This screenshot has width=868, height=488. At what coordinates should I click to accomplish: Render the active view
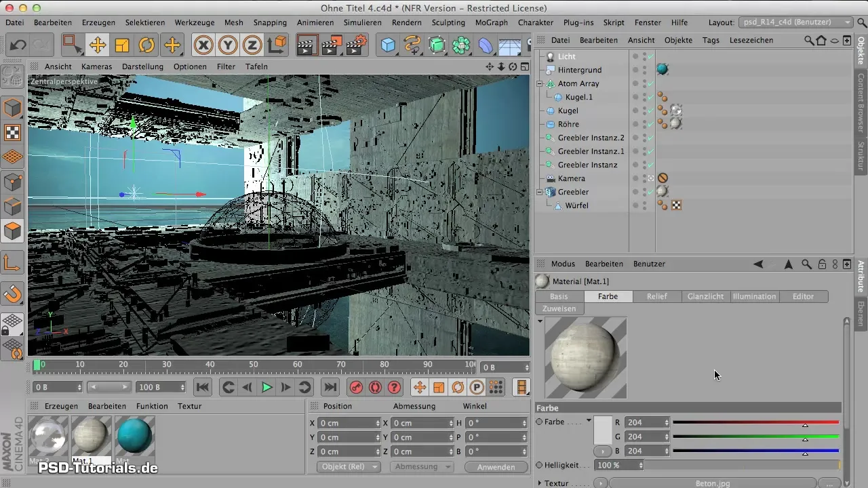pos(307,45)
